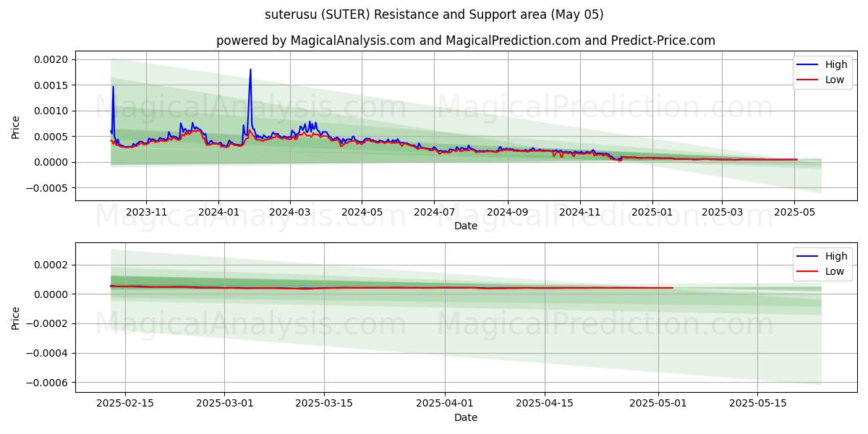Click the bottom chart 'Price' axis label

pyautogui.click(x=16, y=317)
